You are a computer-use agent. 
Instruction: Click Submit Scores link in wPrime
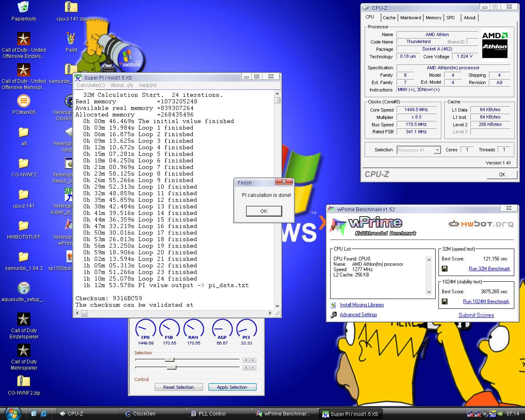476,315
